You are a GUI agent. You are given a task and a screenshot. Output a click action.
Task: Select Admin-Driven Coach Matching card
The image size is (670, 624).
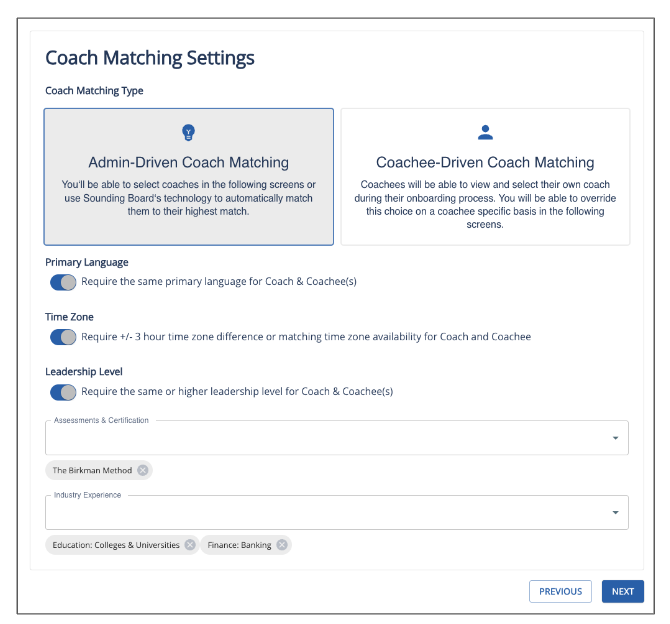pos(188,177)
